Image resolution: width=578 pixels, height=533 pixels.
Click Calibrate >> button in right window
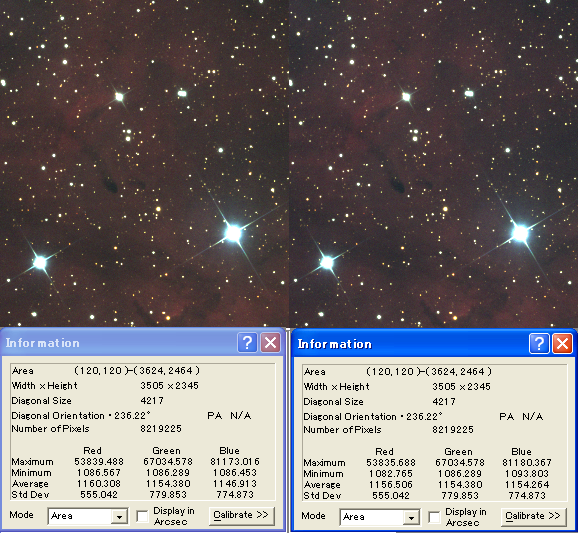(533, 516)
